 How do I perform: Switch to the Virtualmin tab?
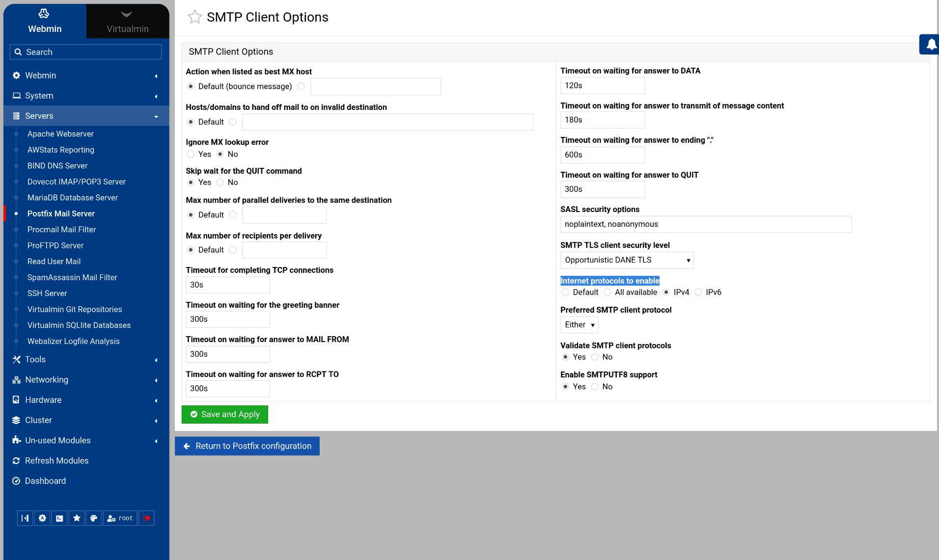[127, 21]
